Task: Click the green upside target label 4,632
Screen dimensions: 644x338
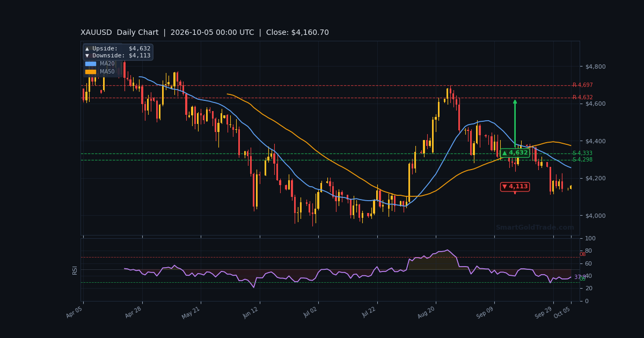Action: (515, 153)
